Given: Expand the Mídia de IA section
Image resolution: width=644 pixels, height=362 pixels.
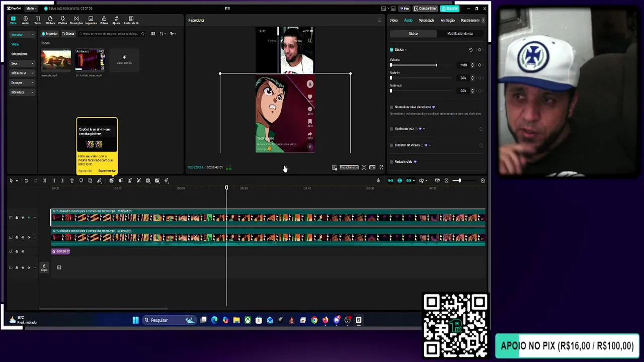Looking at the screenshot, I should 22,73.
